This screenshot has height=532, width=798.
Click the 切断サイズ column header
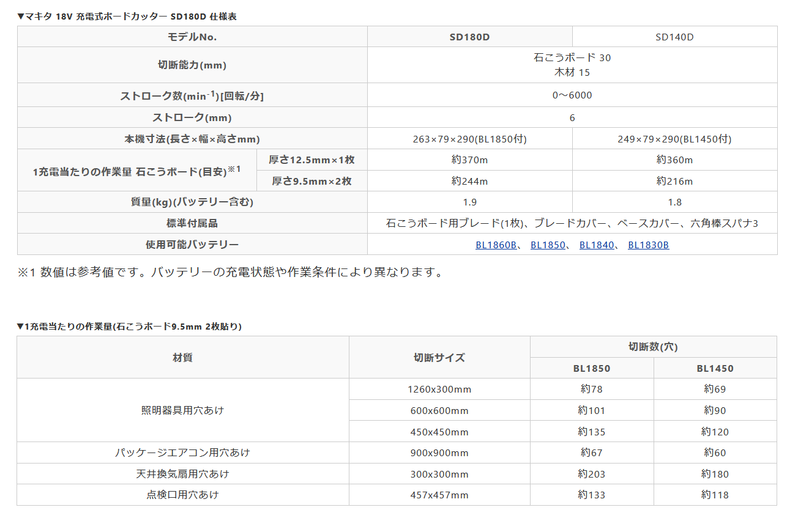pyautogui.click(x=439, y=357)
